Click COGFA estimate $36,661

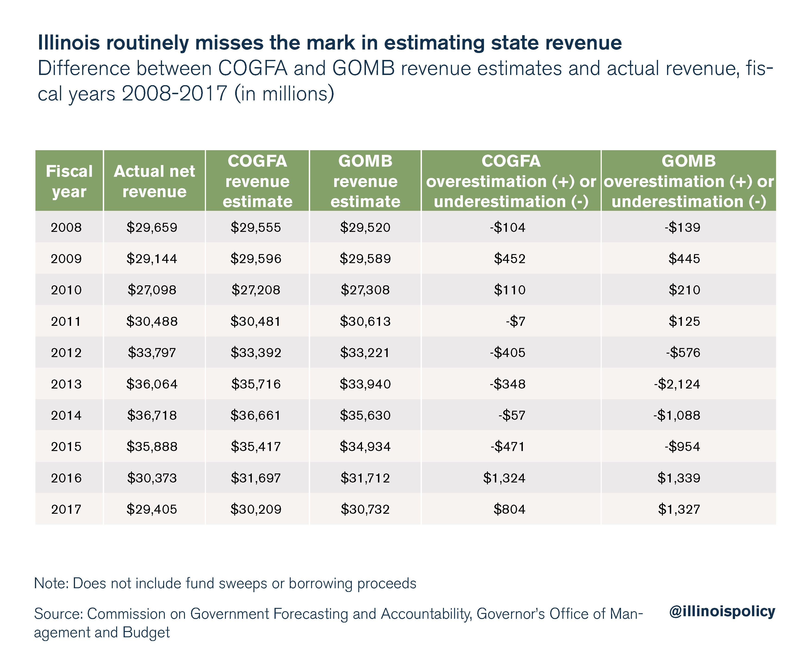[x=256, y=415]
